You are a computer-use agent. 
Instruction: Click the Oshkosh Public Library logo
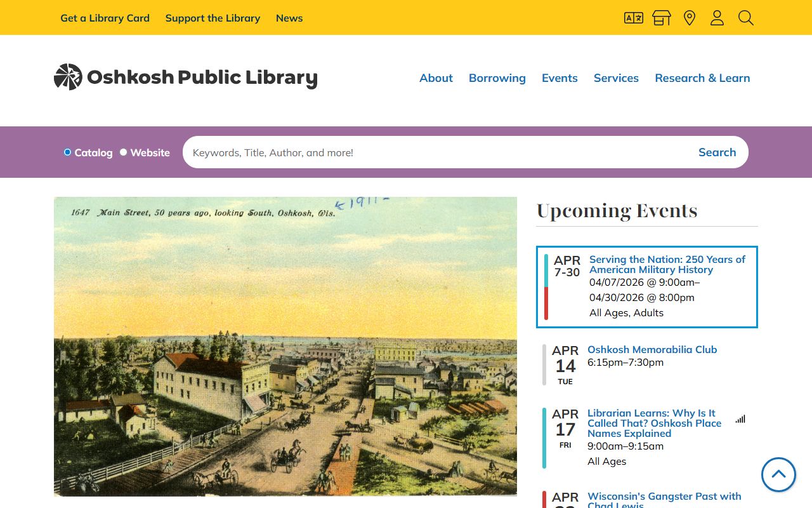pyautogui.click(x=185, y=77)
